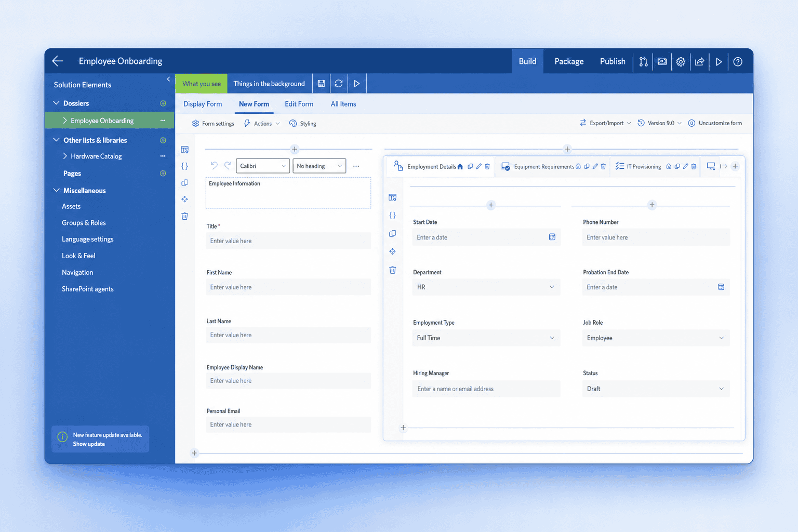Open the All Items tab
The image size is (798, 532).
[343, 104]
